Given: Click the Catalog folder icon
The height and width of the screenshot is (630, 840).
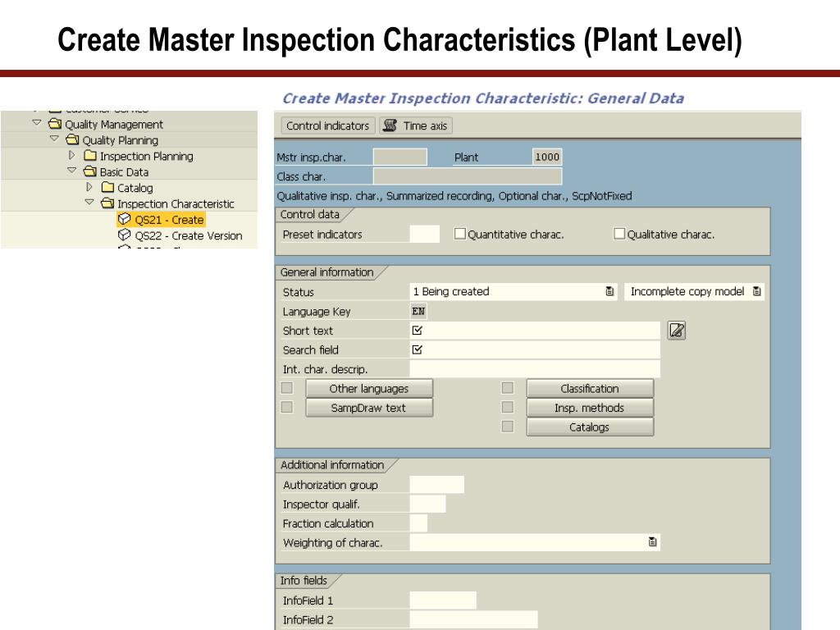Looking at the screenshot, I should point(107,187).
